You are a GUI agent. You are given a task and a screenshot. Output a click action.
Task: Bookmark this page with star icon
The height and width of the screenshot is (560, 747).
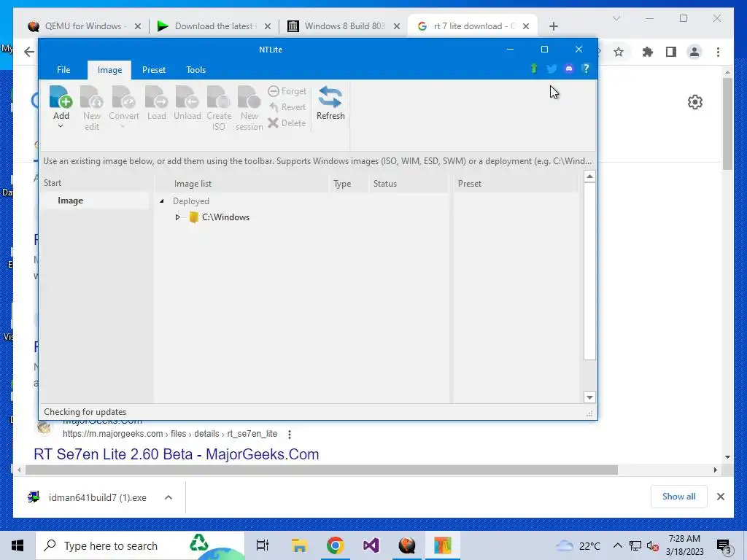(x=619, y=52)
